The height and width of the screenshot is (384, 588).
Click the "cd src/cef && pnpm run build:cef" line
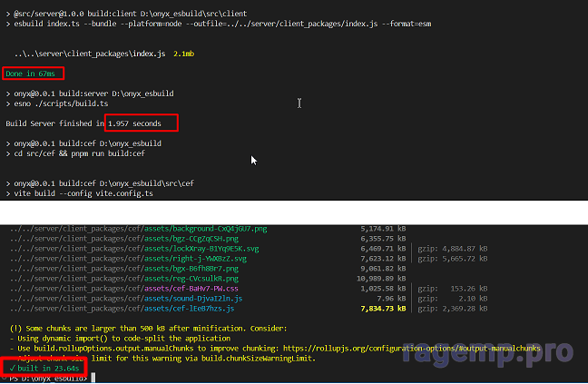(73, 153)
